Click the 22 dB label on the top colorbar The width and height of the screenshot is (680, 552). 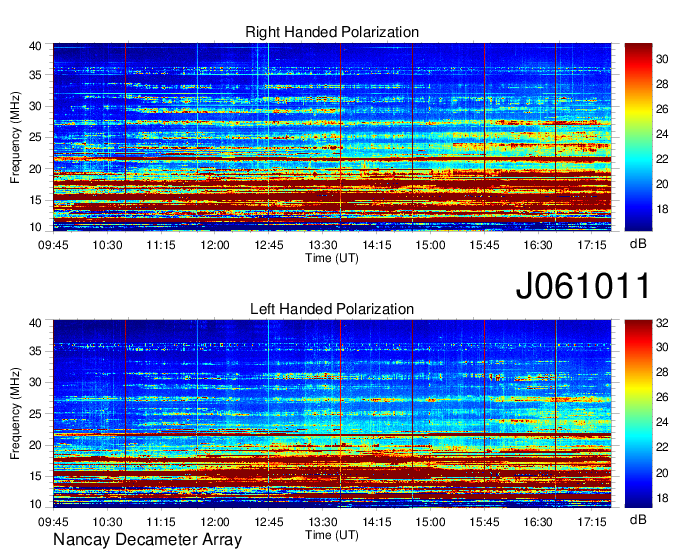[x=662, y=159]
